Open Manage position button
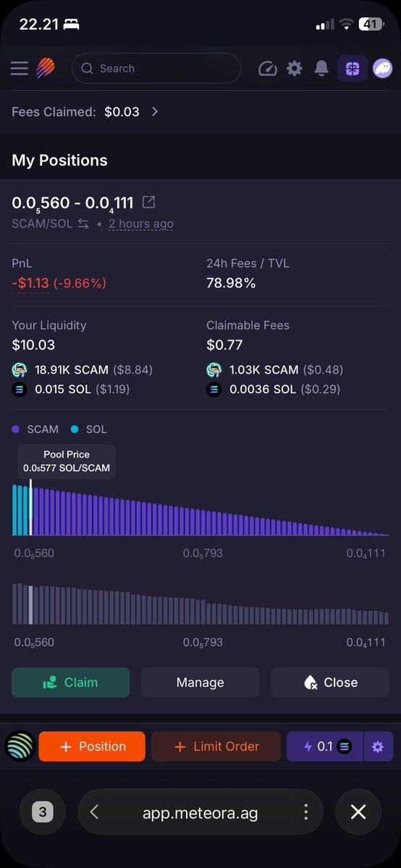 (200, 683)
